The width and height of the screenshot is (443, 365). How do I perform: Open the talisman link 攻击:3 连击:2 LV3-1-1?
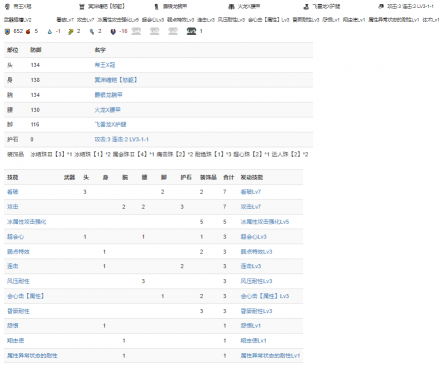[x=122, y=139]
